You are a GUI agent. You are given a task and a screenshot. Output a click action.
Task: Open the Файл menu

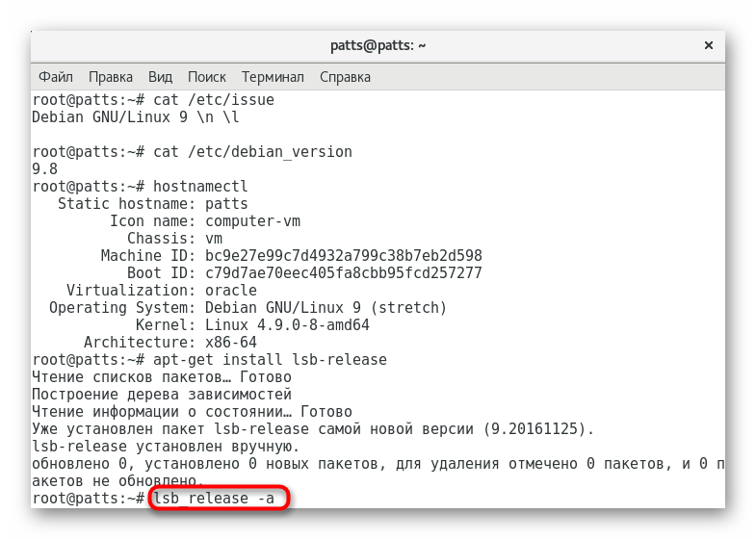[x=56, y=77]
